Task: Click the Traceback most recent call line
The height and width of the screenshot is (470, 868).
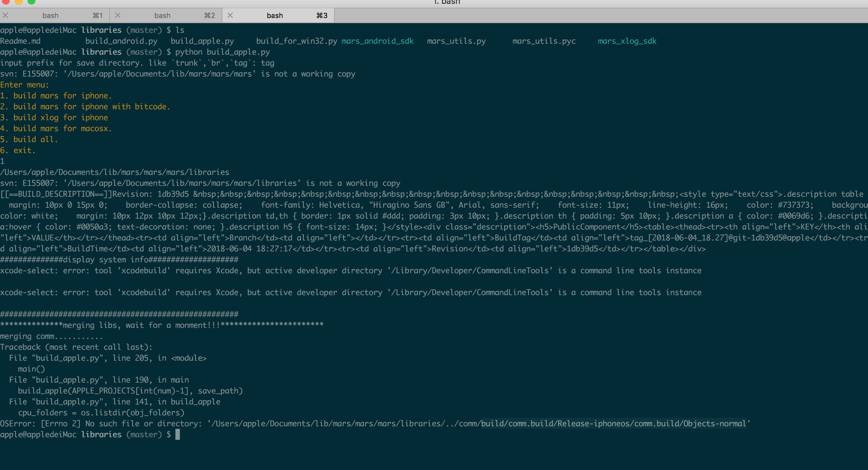Action: [76, 347]
